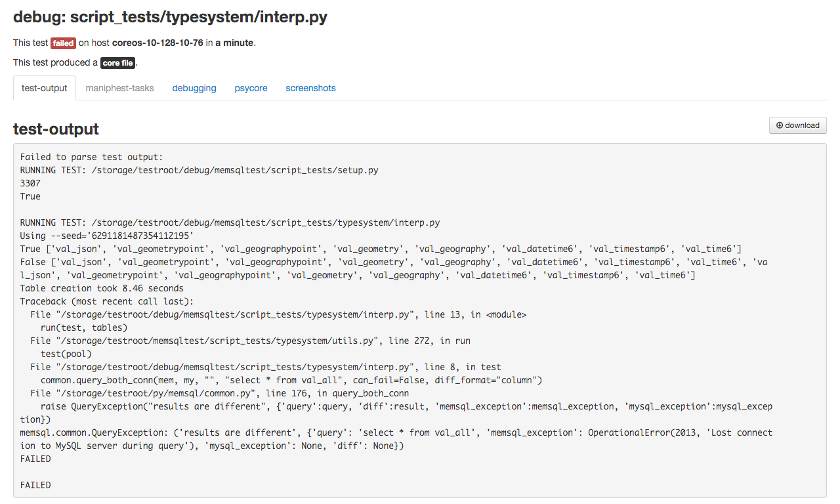
Task: Click the host name coreos-10-128-10-76
Action: (x=157, y=43)
